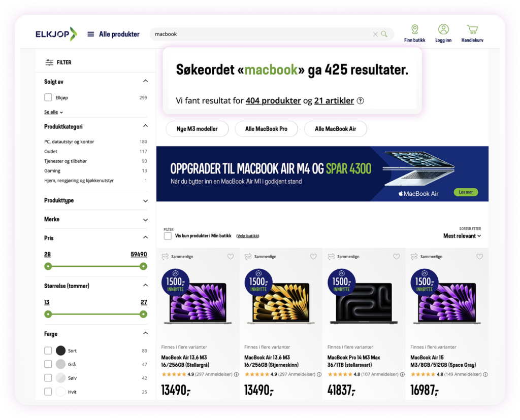Click compare icon on MacBook Air 15 card

(414, 256)
